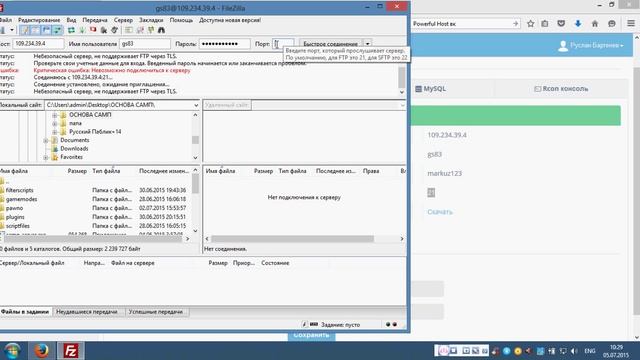Click the queue status icon beside Задание: пусто
The image size is (640, 360).
(313, 324)
